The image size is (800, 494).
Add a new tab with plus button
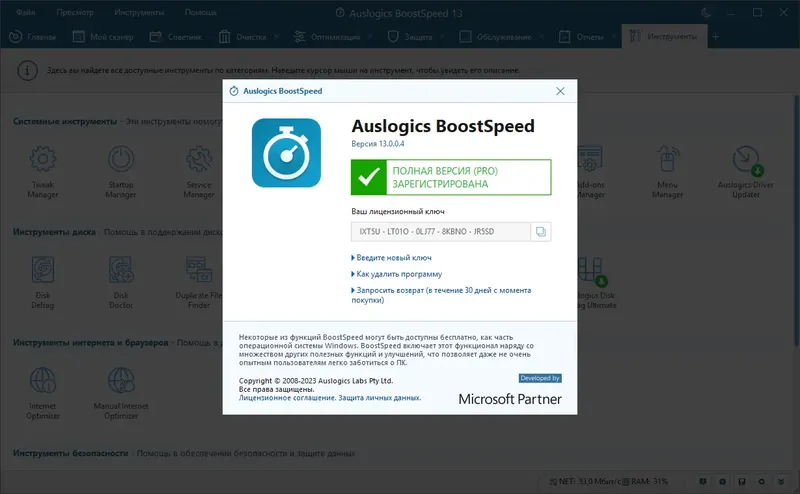[716, 37]
